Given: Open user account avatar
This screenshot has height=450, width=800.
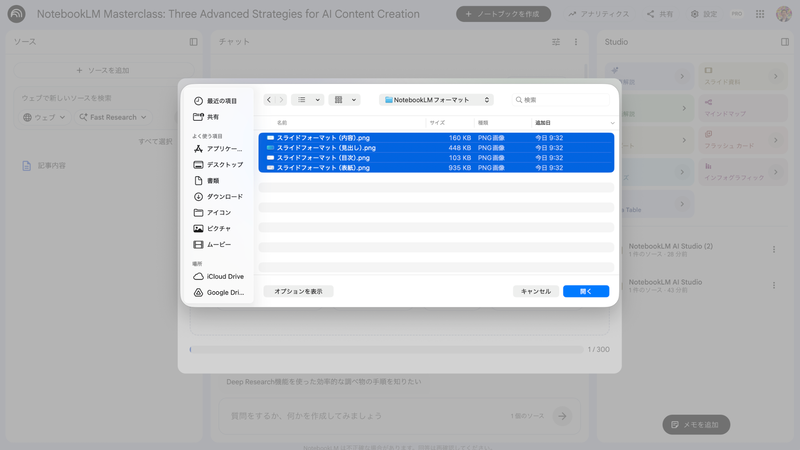Looking at the screenshot, I should (784, 14).
